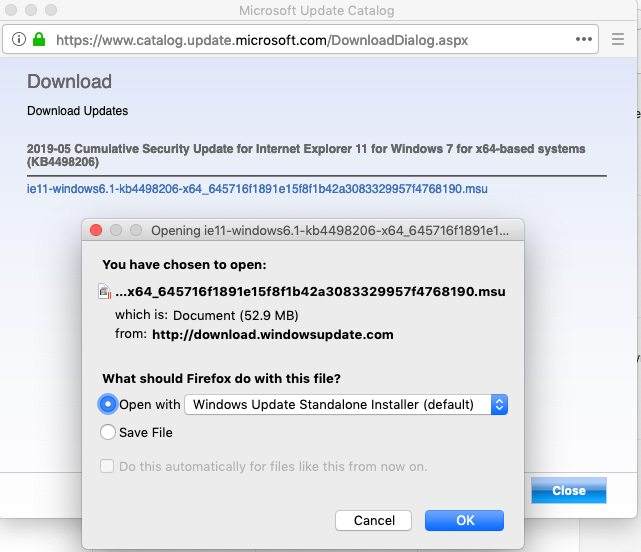Click the Microsoft Update Catalog window title bar

coord(320,11)
